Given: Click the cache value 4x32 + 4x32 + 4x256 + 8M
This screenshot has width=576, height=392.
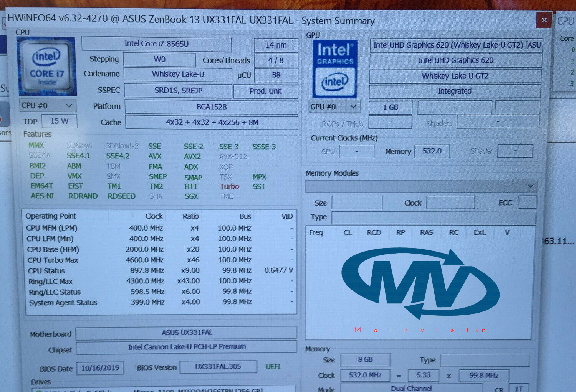Looking at the screenshot, I should (x=212, y=123).
